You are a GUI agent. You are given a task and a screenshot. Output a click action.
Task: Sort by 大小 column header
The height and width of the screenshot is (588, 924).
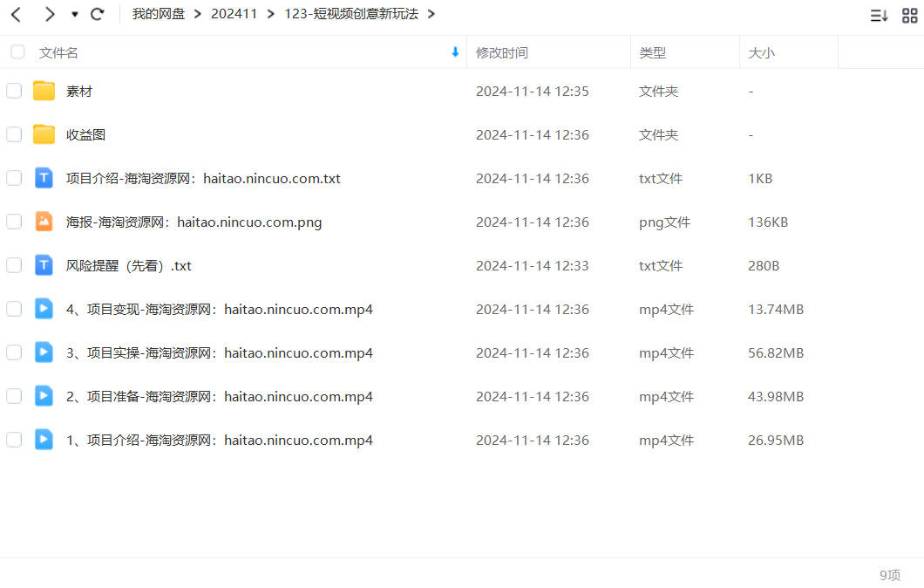761,53
